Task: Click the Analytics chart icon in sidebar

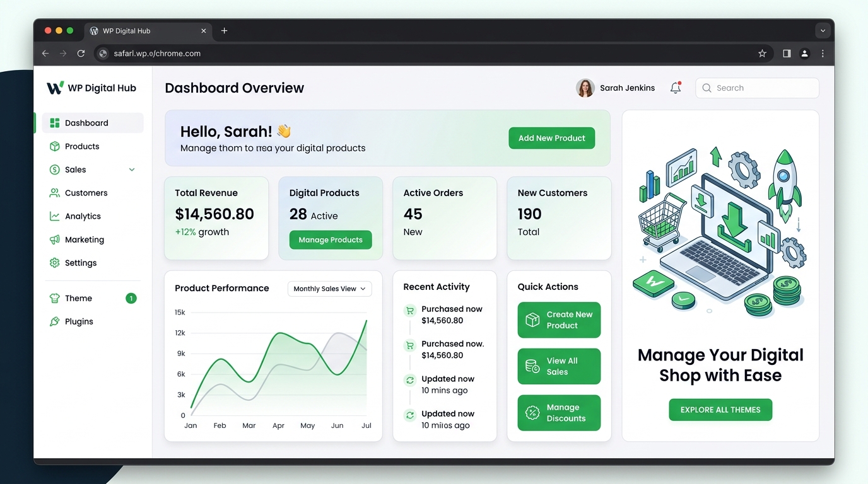Action: pos(55,216)
